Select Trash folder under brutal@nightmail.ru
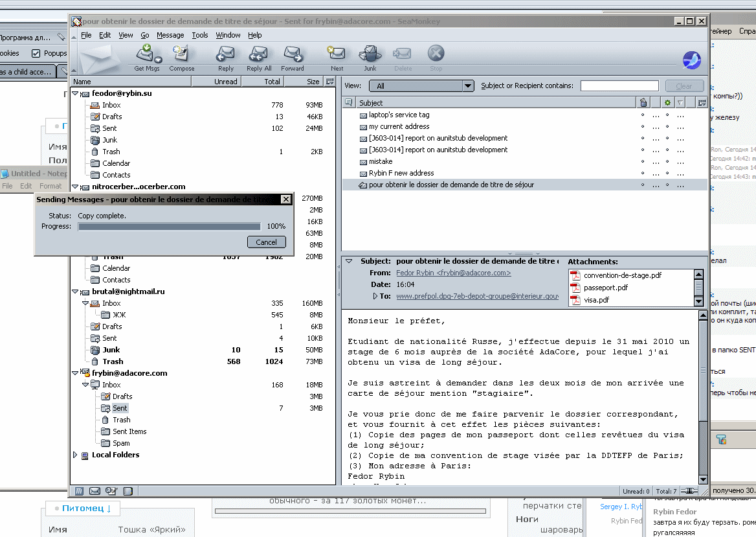The height and width of the screenshot is (537, 756). click(x=113, y=361)
